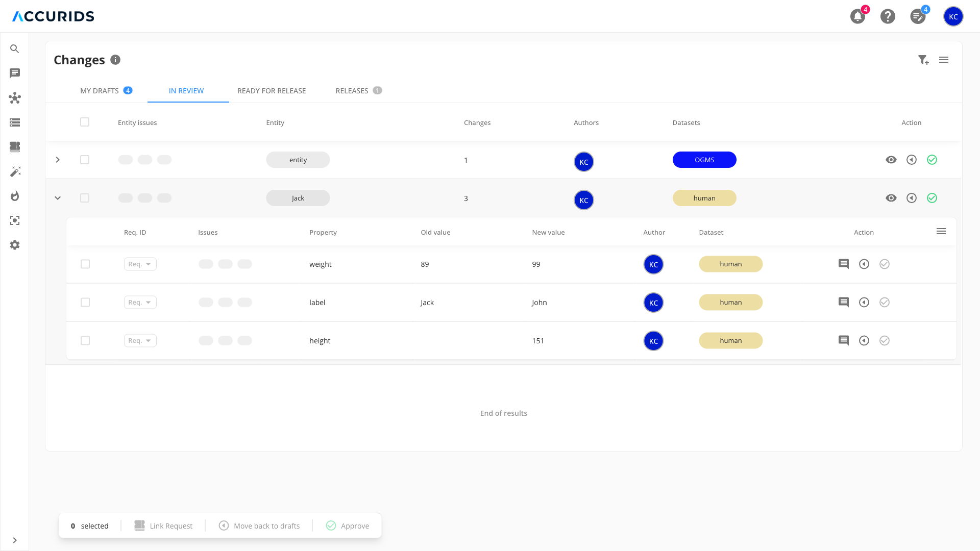Move the label change back to drafts

864,302
